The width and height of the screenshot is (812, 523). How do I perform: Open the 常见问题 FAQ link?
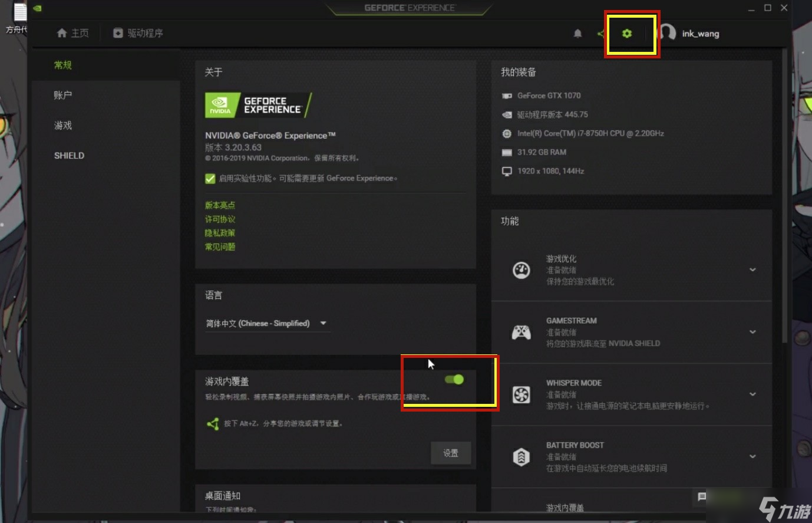220,246
